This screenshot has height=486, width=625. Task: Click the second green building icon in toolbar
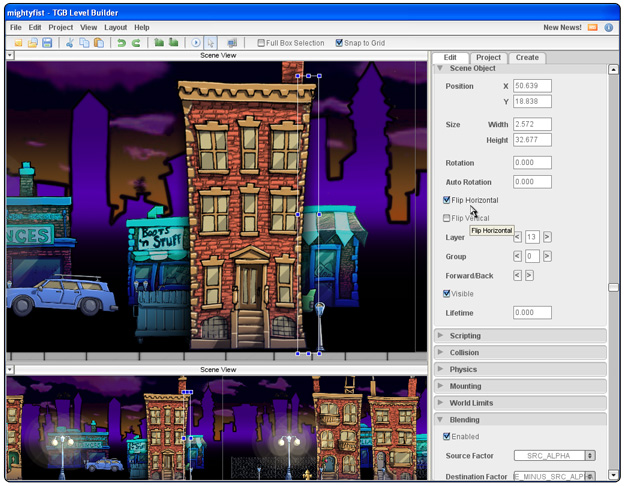[173, 42]
